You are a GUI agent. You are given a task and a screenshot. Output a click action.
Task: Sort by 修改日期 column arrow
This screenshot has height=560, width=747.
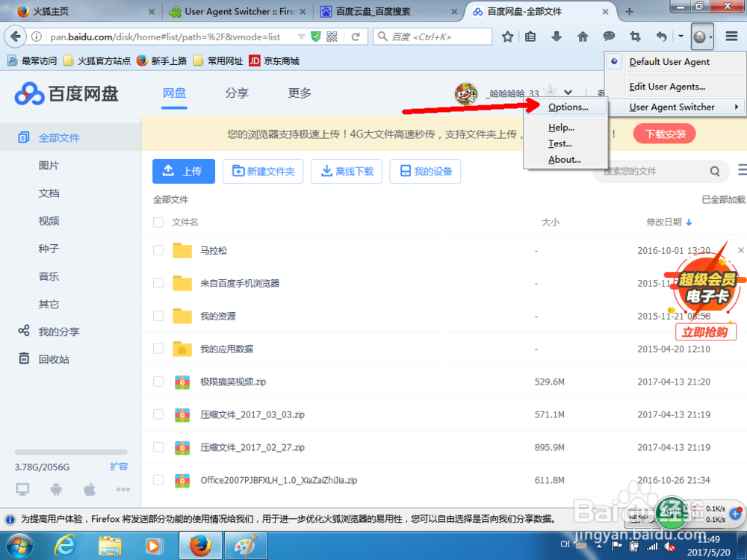689,223
